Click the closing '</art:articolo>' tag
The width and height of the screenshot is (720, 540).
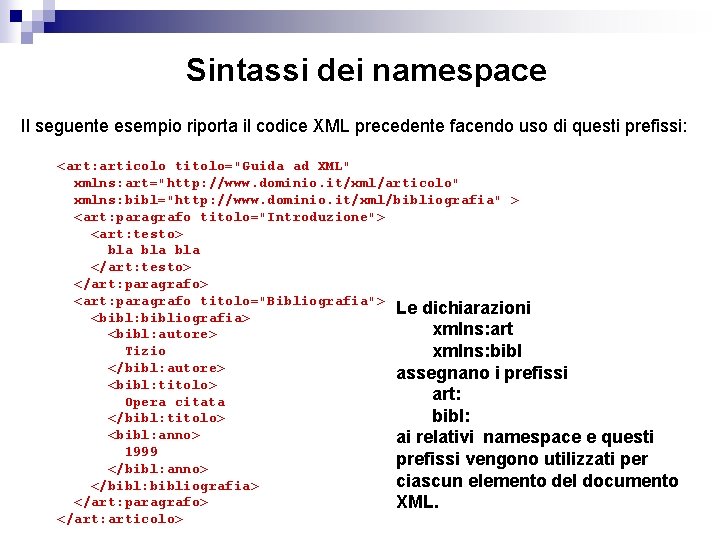[120, 519]
